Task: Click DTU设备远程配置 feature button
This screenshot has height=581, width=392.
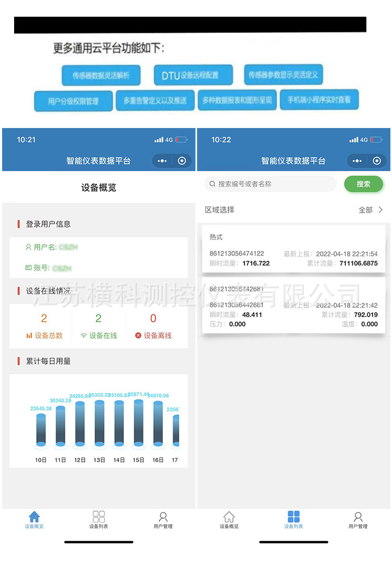Action: [193, 75]
